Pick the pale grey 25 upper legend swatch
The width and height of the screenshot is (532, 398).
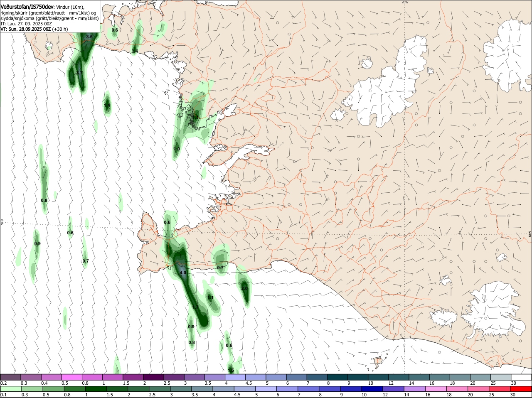(x=500, y=377)
